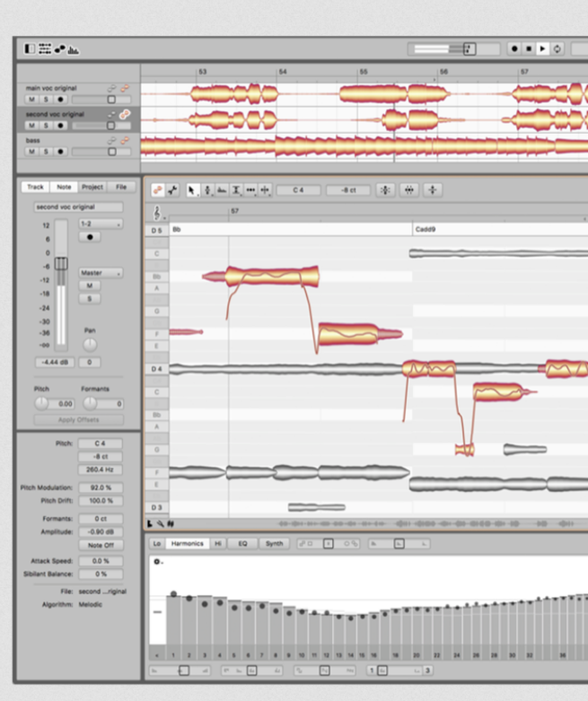The height and width of the screenshot is (701, 588).
Task: Mute the second voc original track
Action: pos(31,126)
